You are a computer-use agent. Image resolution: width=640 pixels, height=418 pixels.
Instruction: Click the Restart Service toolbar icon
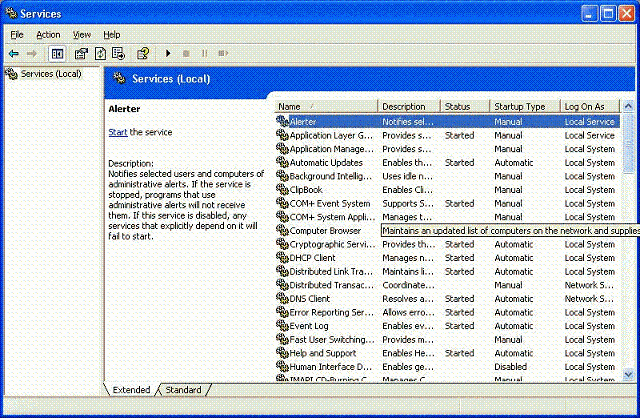pos(223,53)
